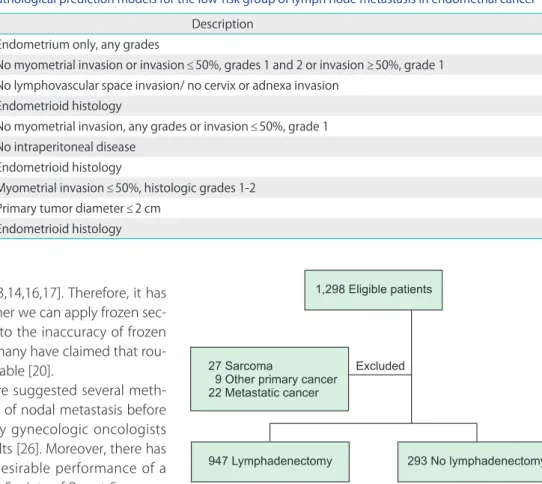Select row 'Endometrium only, any grades'
Viewport: 542px width, 484px height.
tap(271, 45)
